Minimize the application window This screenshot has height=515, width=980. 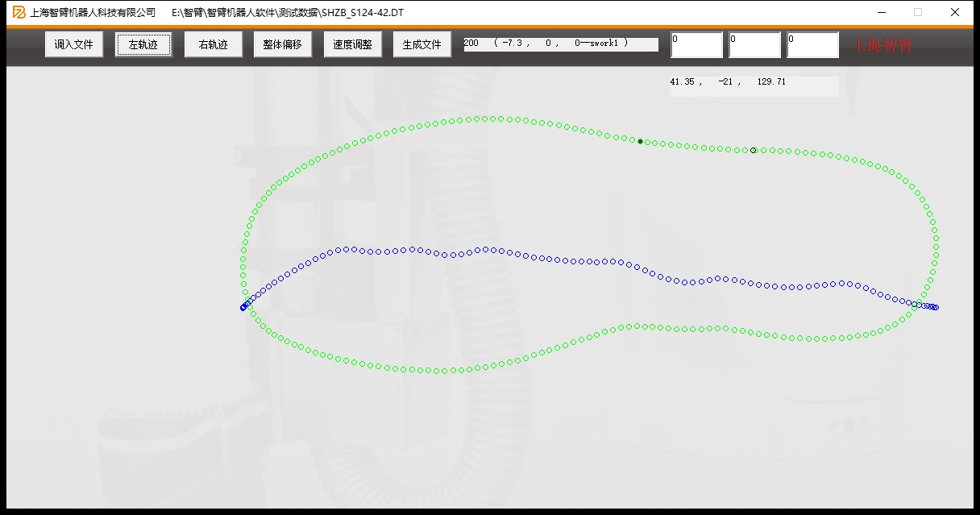881,13
